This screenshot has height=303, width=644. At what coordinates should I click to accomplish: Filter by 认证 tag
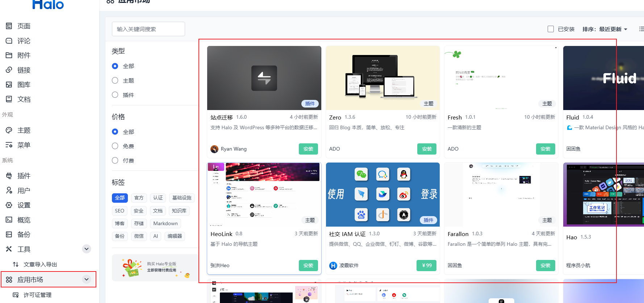click(x=158, y=198)
